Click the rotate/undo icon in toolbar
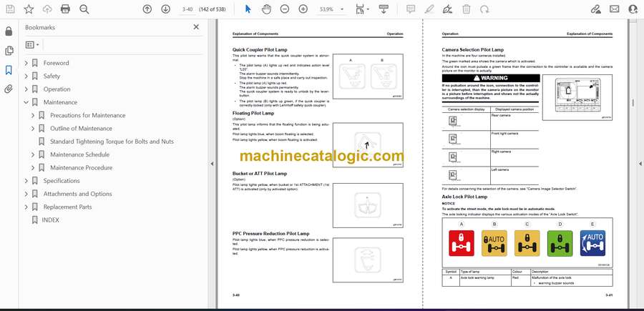 (x=484, y=9)
